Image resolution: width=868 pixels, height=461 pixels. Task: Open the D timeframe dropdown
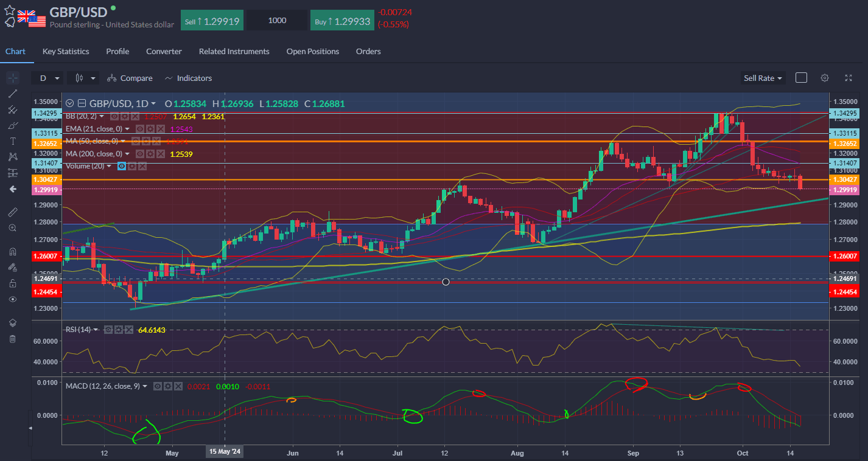[x=49, y=78]
